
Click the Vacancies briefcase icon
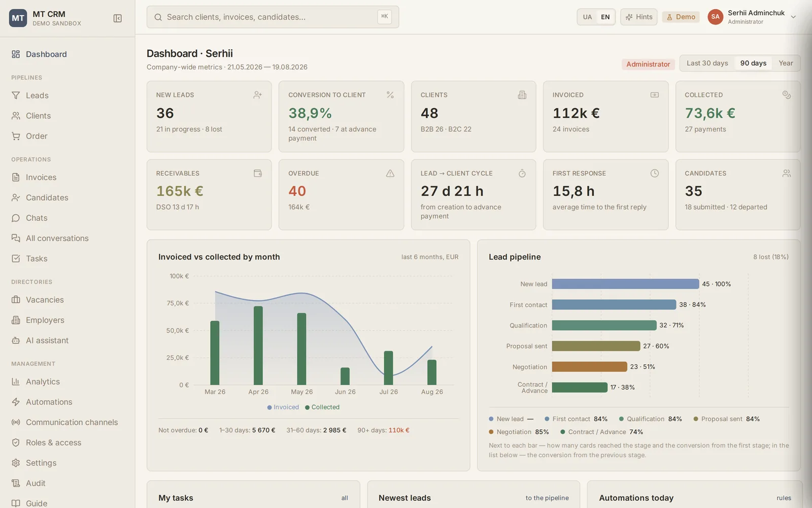[16, 300]
